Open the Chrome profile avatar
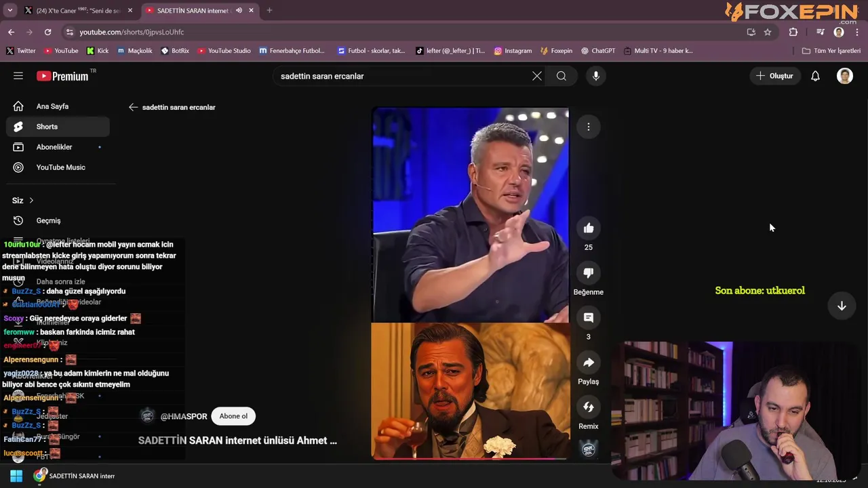Screen dimensions: 868x488 click(839, 32)
